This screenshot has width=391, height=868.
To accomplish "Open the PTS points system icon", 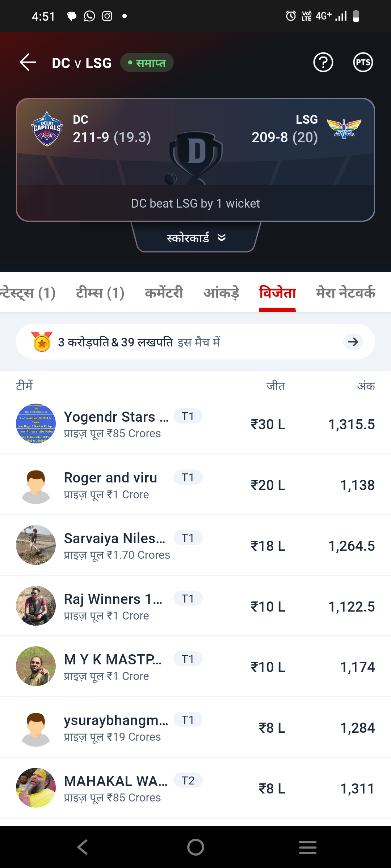I will pyautogui.click(x=363, y=63).
